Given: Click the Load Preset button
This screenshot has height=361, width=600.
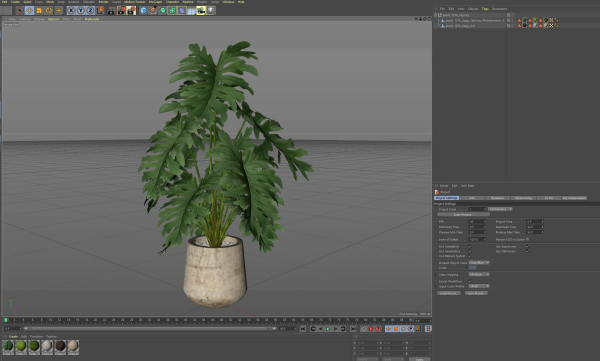Looking at the screenshot, I should tap(449, 293).
